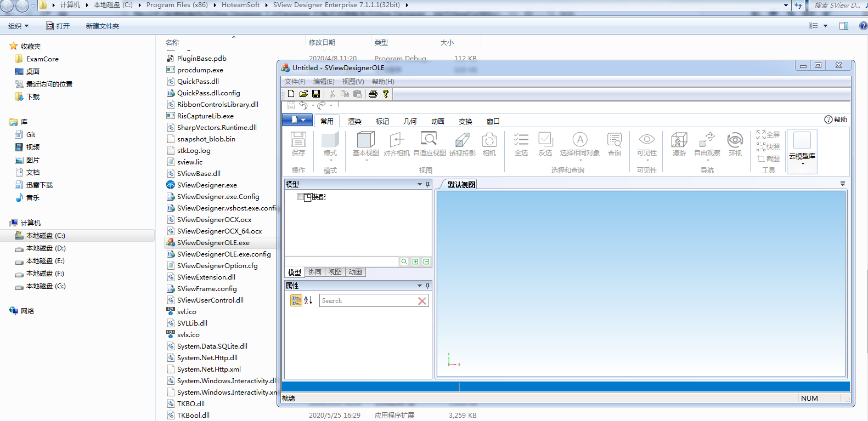Switch to the 变换 ribbon tab
This screenshot has height=421, width=868.
(x=465, y=121)
